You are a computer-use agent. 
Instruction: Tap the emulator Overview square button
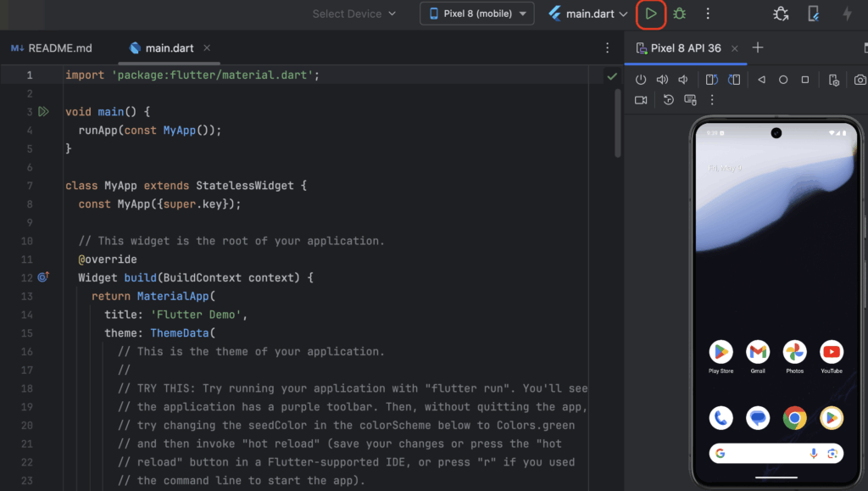click(805, 80)
